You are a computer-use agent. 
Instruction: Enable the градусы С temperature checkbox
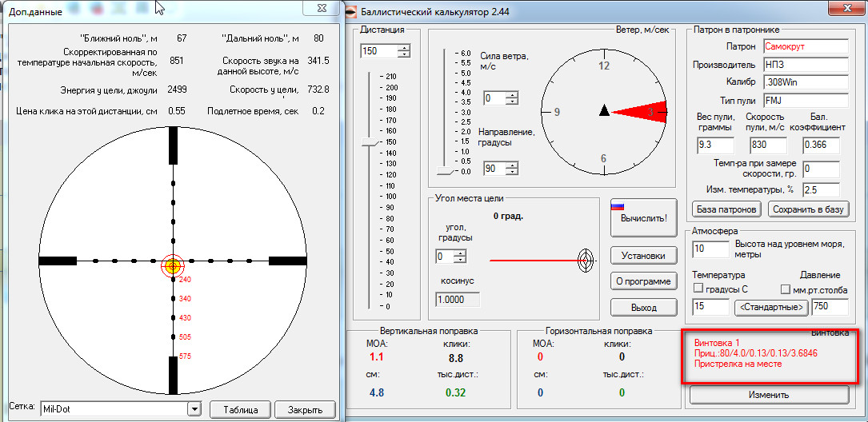(x=698, y=289)
